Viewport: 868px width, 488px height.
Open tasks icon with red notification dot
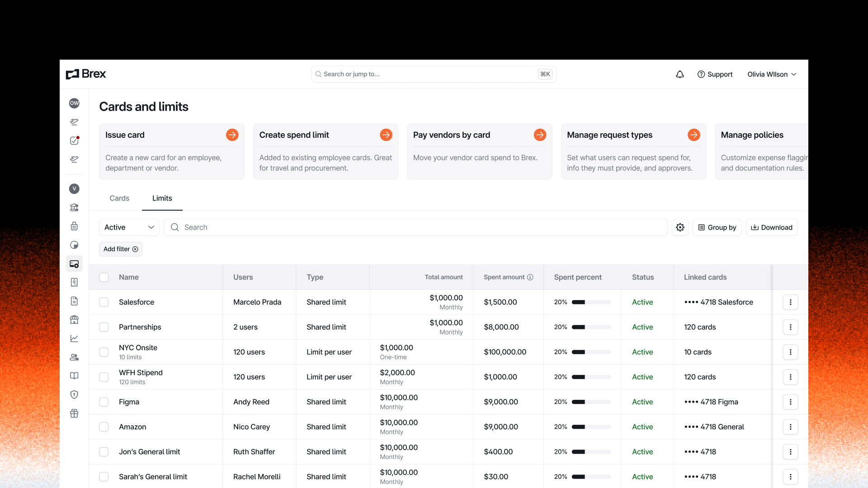tap(74, 141)
